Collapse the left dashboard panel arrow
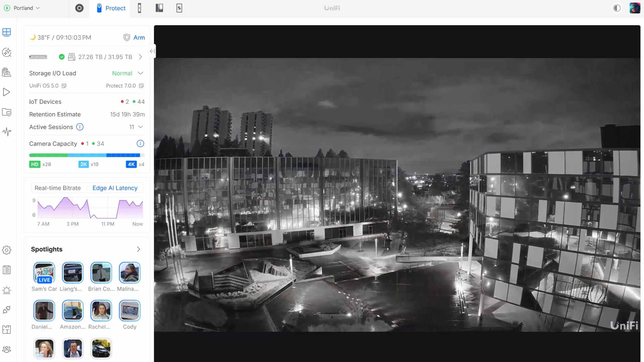644x362 pixels. coord(152,51)
